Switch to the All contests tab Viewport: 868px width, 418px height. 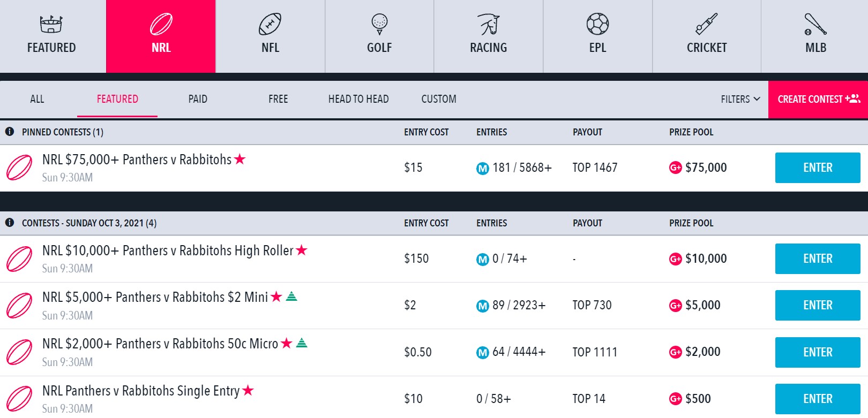click(x=37, y=99)
